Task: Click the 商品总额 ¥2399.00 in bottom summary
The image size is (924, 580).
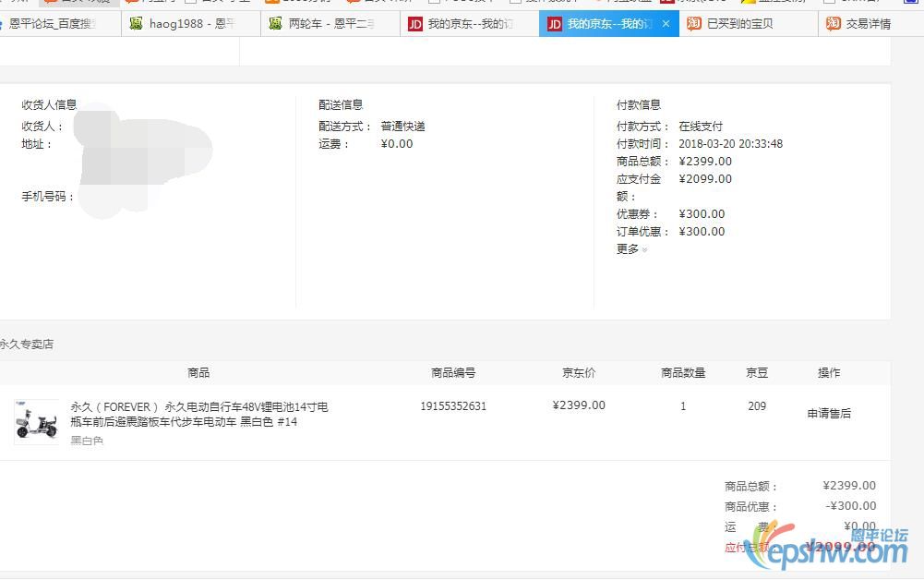Action: coord(849,485)
